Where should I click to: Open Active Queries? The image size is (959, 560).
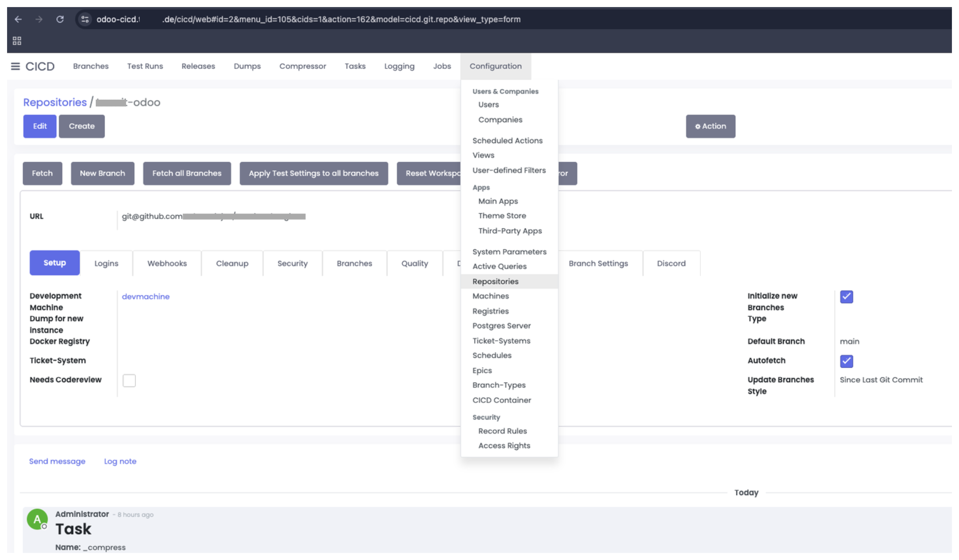click(509, 266)
